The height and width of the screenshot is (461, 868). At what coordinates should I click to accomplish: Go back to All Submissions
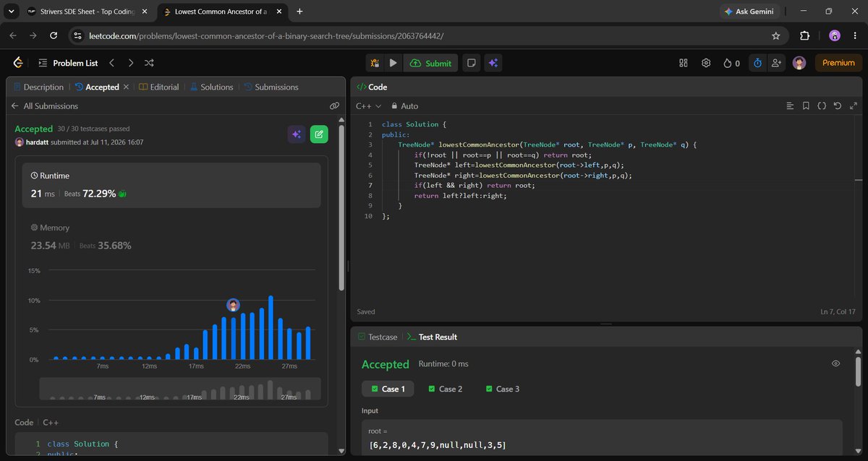[x=44, y=105]
